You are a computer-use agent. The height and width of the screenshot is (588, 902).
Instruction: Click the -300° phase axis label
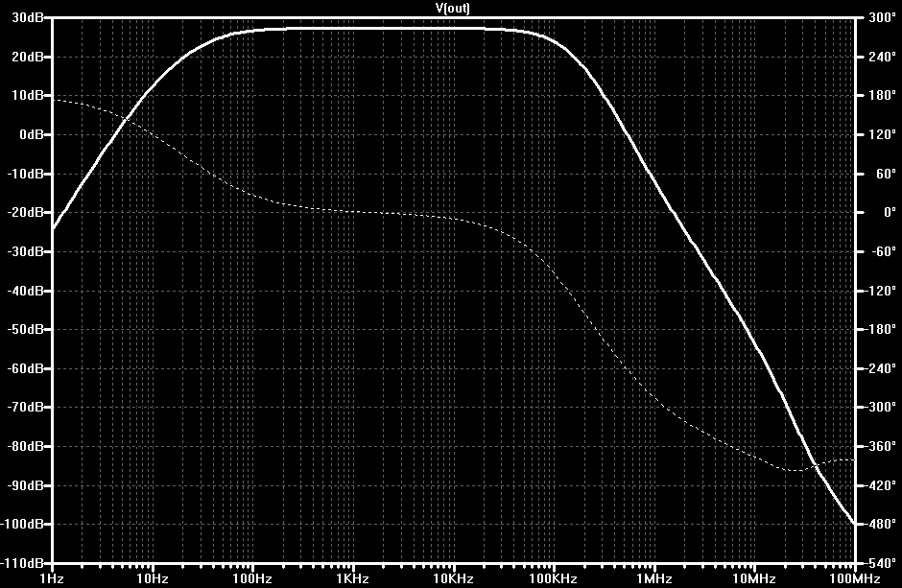point(880,407)
